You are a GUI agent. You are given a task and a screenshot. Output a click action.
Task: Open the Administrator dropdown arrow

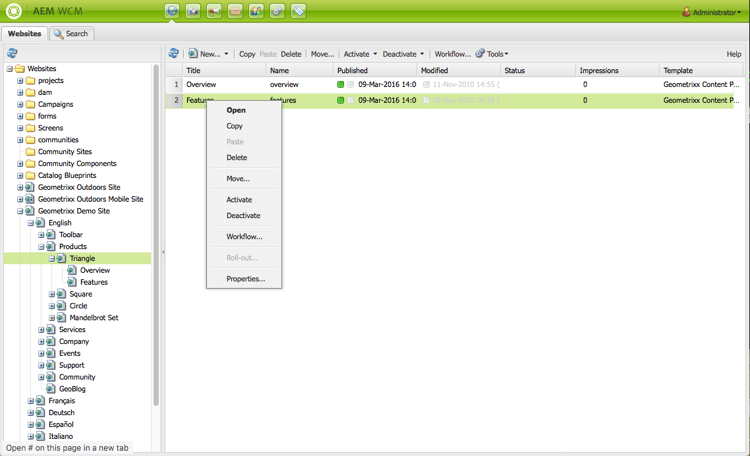[739, 12]
